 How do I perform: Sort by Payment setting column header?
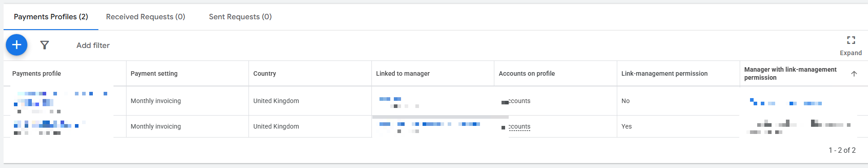[154, 73]
